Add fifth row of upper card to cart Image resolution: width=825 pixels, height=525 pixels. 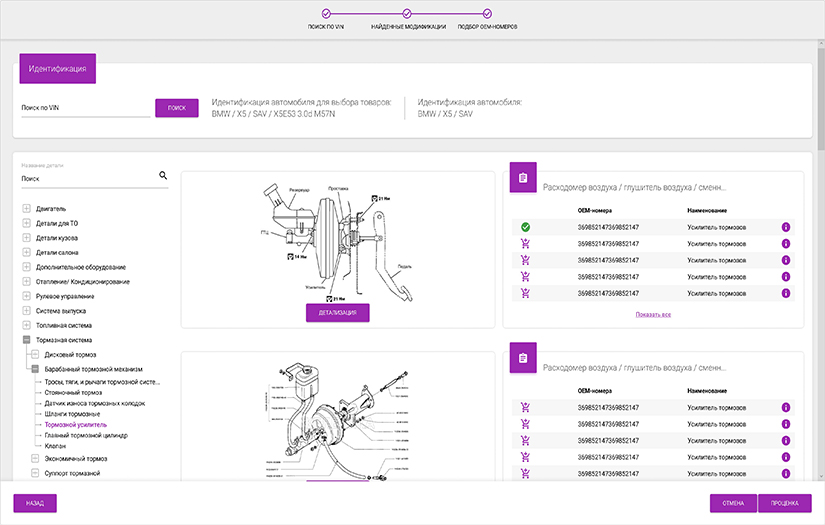525,293
